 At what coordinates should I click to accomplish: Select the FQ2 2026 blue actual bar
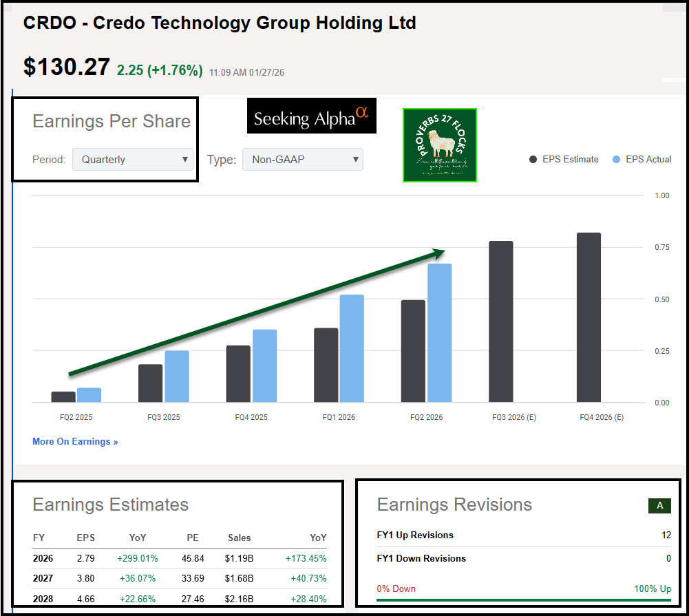click(x=439, y=333)
